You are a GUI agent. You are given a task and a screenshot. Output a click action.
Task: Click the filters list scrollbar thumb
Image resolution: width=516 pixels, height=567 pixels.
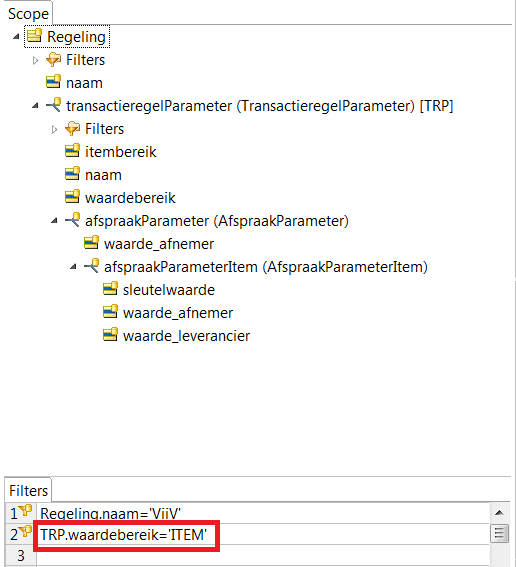coord(499,533)
